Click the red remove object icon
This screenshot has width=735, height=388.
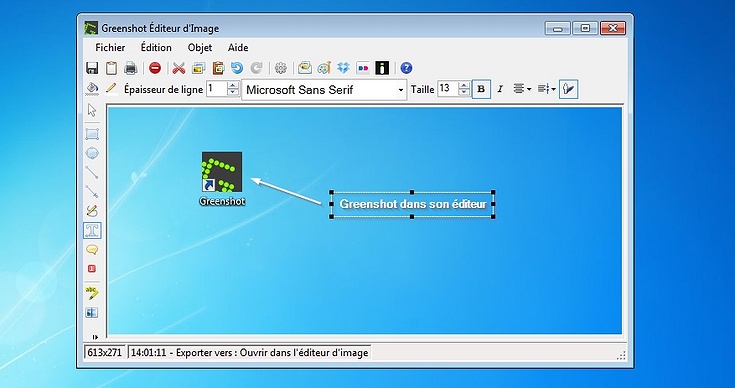coord(155,68)
